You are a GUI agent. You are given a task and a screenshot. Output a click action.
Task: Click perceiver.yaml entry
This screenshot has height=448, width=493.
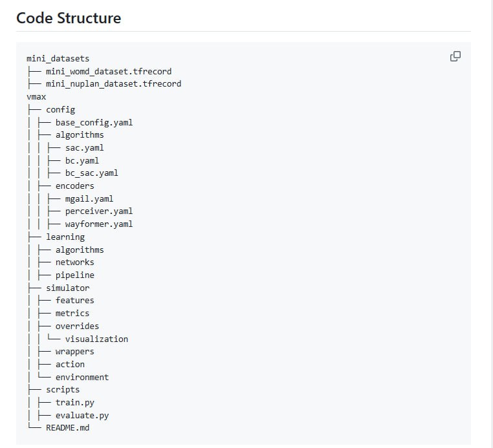tap(98, 211)
